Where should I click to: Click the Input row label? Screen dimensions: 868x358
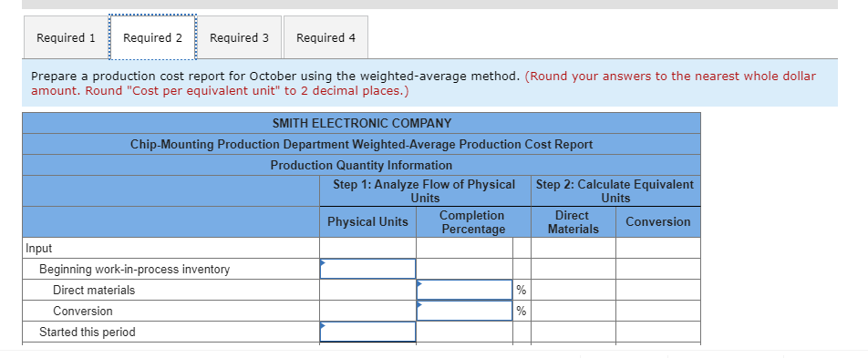(x=38, y=249)
